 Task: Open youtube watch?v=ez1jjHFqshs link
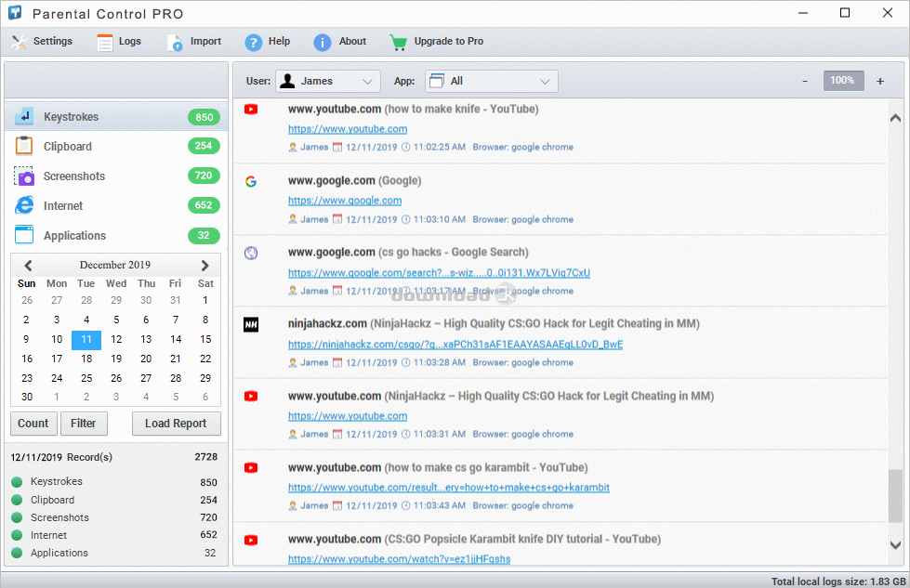click(x=400, y=559)
